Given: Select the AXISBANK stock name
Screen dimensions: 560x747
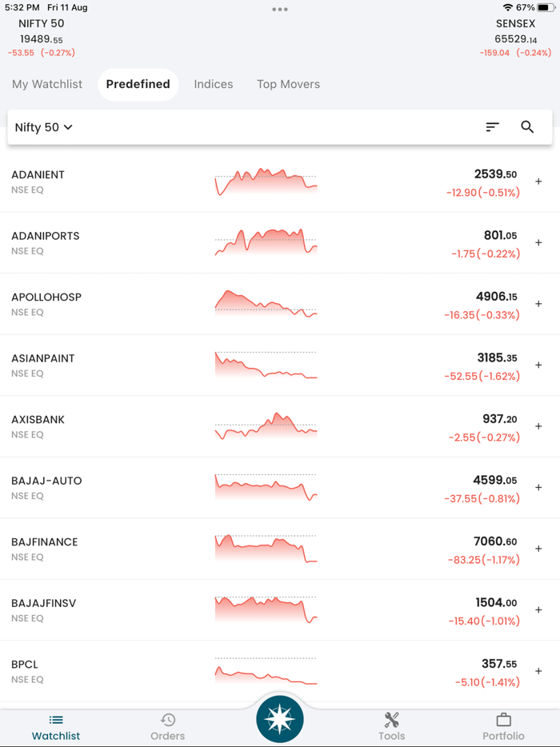Looking at the screenshot, I should tap(38, 420).
